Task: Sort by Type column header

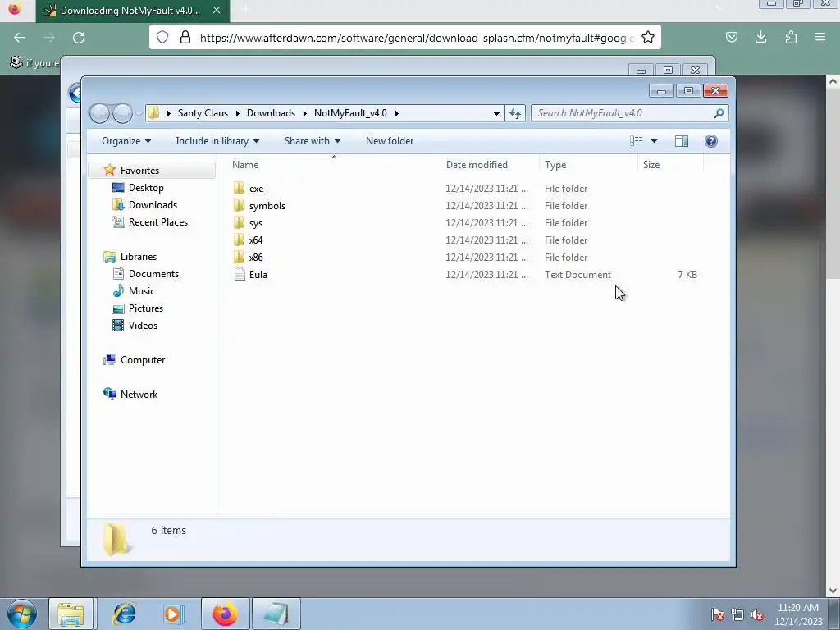Action: pyautogui.click(x=588, y=164)
